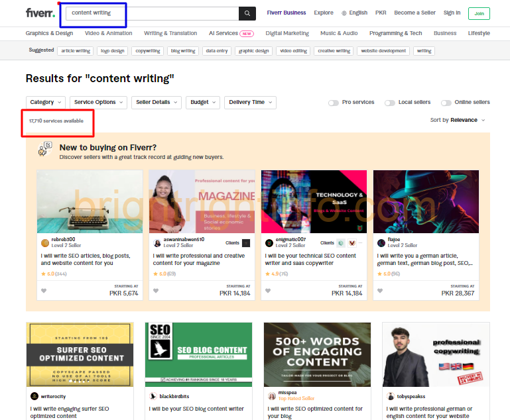Toggle Local sellers switch
Viewport: 510px width, 420px height.
point(390,103)
